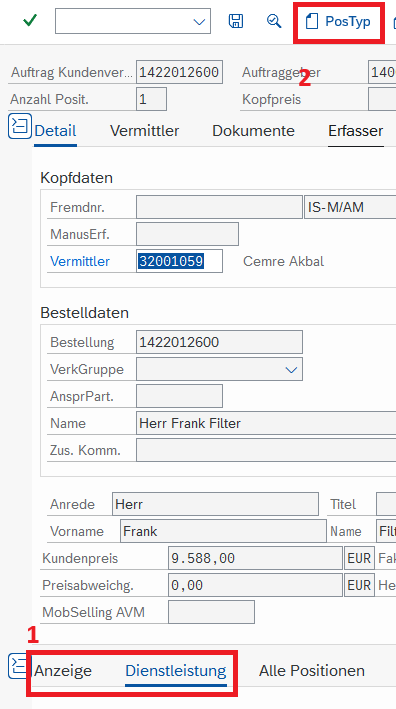The image size is (396, 709).
Task: Click the Zus. Komm. input field
Action: click(x=266, y=450)
